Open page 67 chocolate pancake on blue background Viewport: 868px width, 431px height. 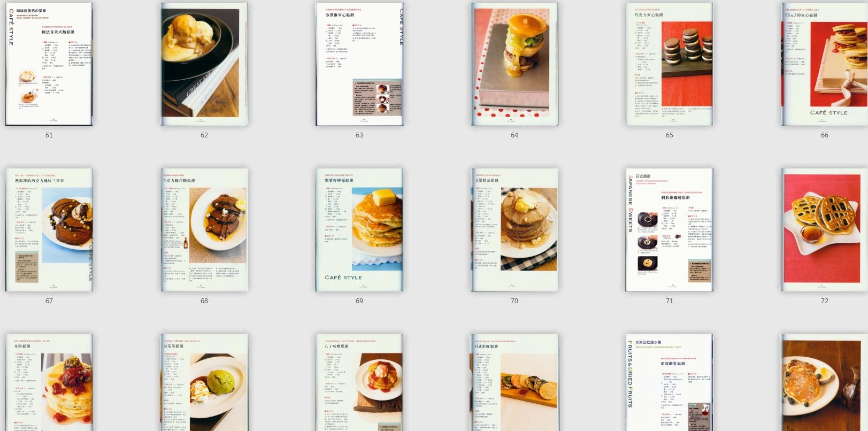49,230
